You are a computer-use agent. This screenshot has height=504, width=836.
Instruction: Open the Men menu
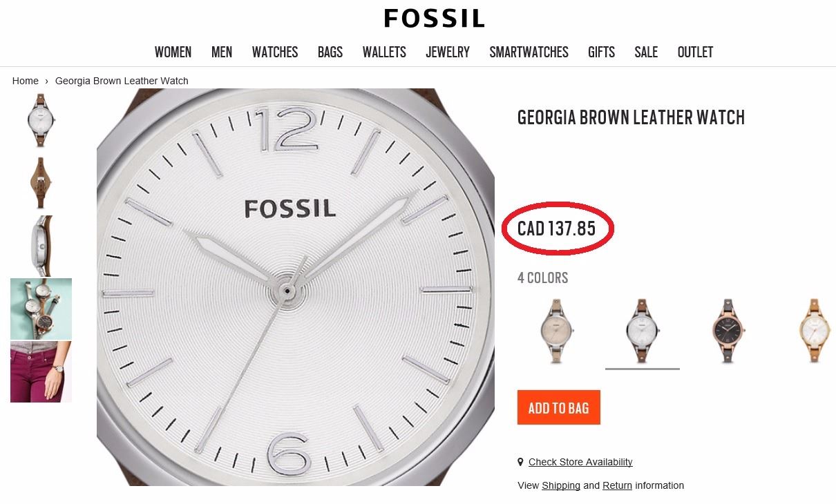click(x=222, y=52)
